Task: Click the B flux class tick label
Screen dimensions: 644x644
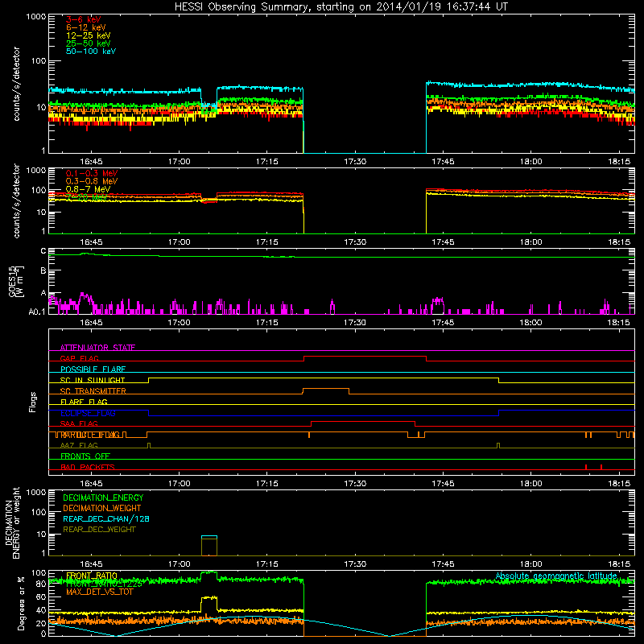Action: click(43, 271)
